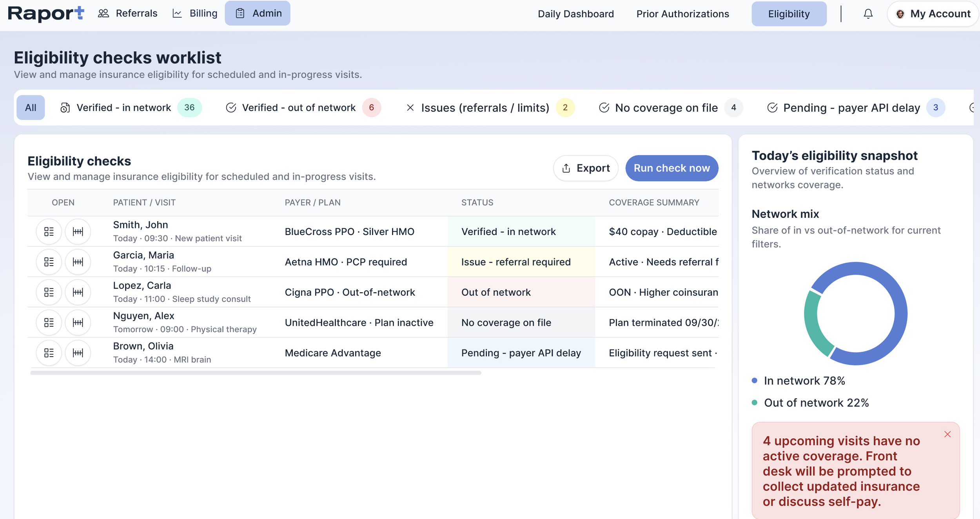Dismiss the no active coverage alert
Image resolution: width=980 pixels, height=519 pixels.
pos(947,434)
